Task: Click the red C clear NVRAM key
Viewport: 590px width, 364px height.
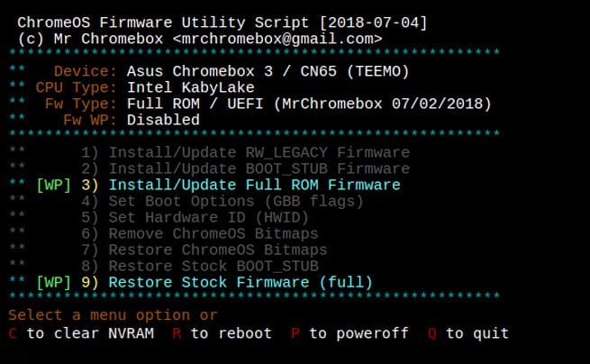Action: pos(13,333)
